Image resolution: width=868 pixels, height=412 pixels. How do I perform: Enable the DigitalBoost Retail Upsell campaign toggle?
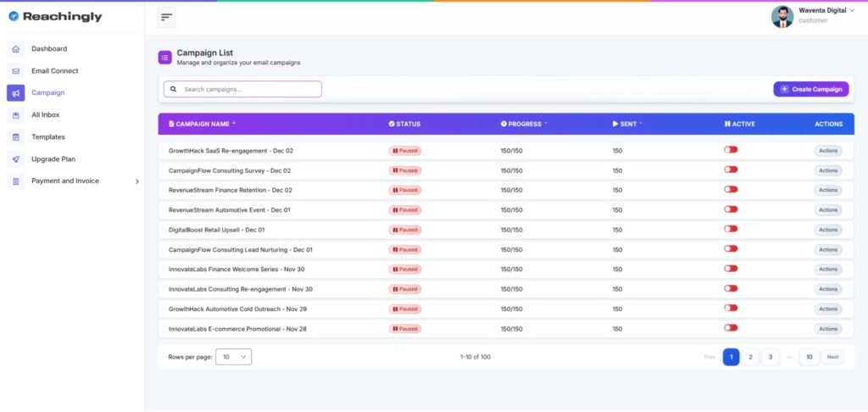coord(731,229)
